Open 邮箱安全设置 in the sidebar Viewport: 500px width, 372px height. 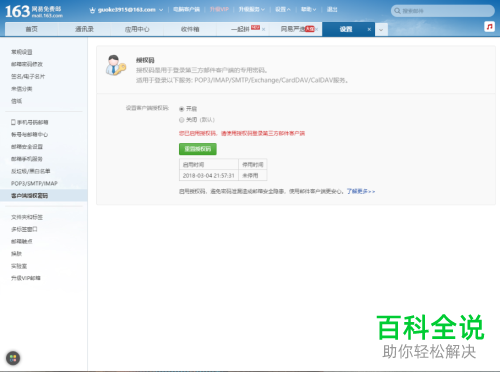pos(27,147)
